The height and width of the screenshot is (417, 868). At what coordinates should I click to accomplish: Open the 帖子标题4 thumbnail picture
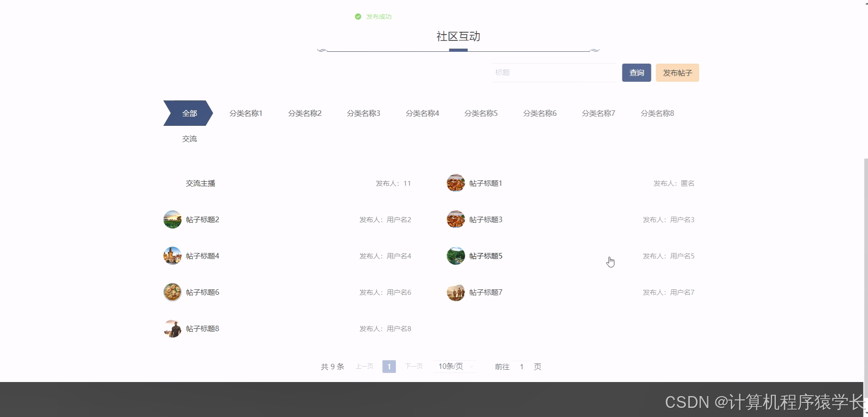[172, 255]
